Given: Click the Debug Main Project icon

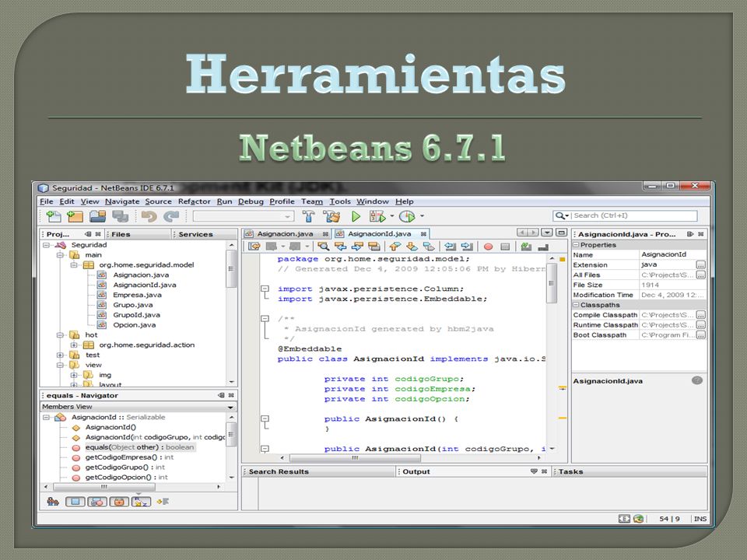Looking at the screenshot, I should point(377,217).
